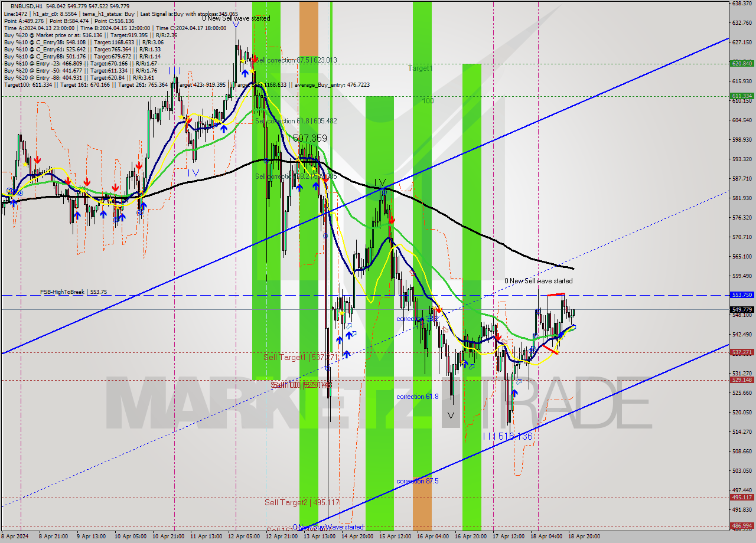This screenshot has height=543, width=756.
Task: Click the green 611.334 price tag
Action: pos(742,96)
